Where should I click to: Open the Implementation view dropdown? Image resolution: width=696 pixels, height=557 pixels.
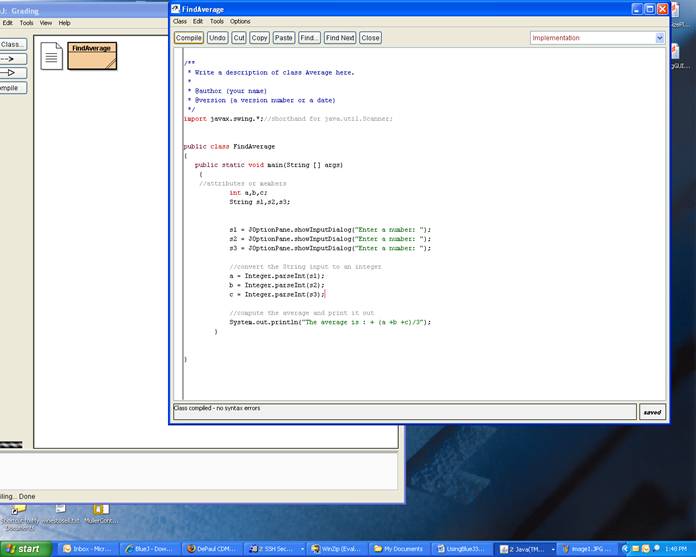pos(597,38)
